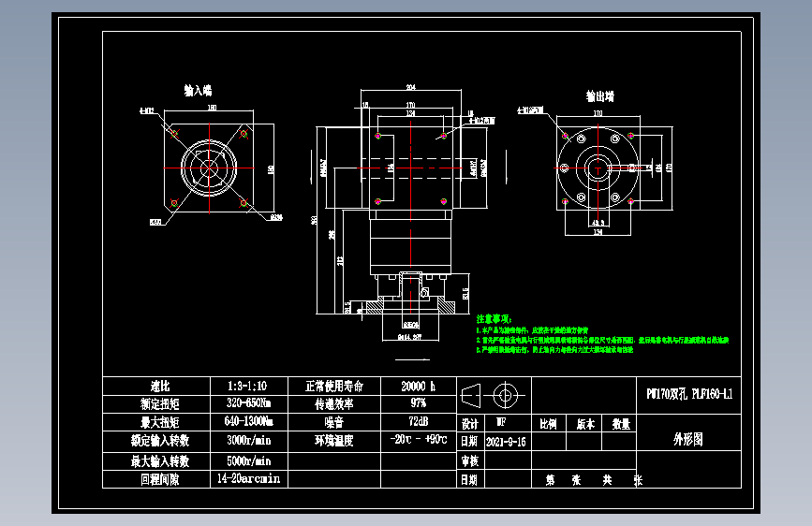Viewport: 812px width, 526px height.
Task: Select the '97%' efficiency value
Action: (x=419, y=402)
